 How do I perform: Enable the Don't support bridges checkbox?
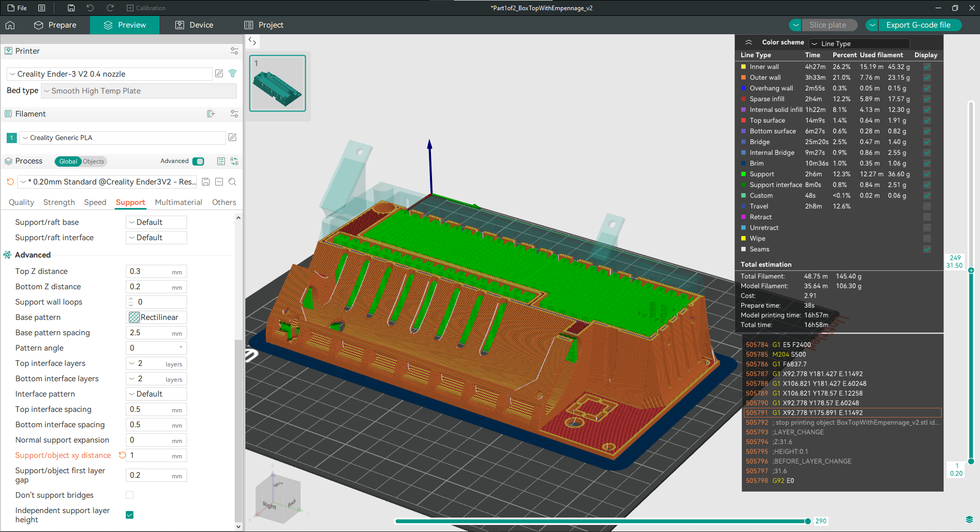coord(130,495)
